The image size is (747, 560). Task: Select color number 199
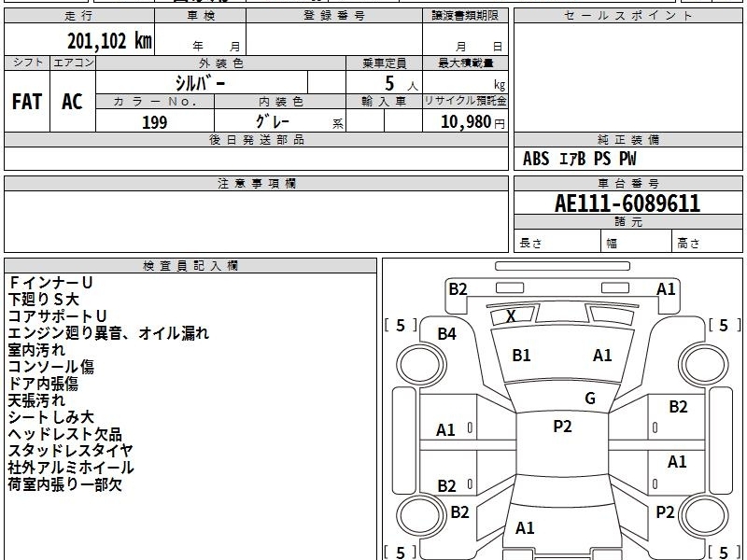pos(155,122)
